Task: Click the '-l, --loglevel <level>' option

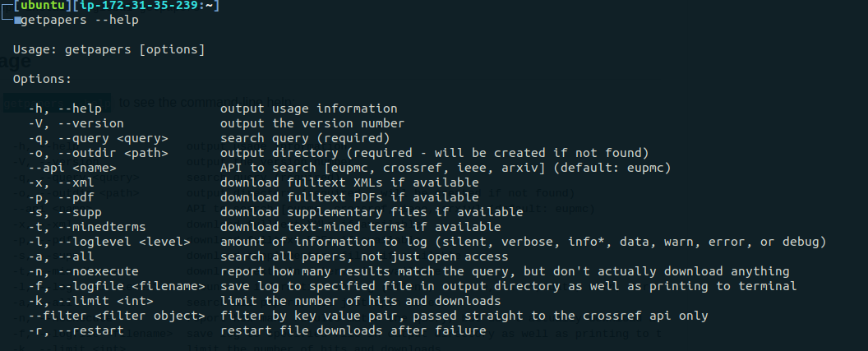Action: tap(109, 242)
